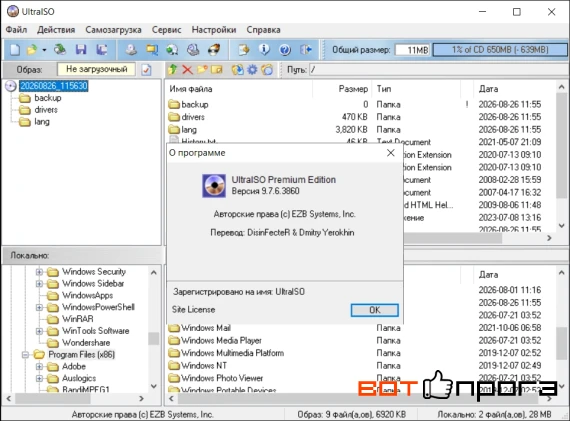The image size is (570, 421).
Task: Click the Open CD/DVD toolbar icon
Action: 60,49
